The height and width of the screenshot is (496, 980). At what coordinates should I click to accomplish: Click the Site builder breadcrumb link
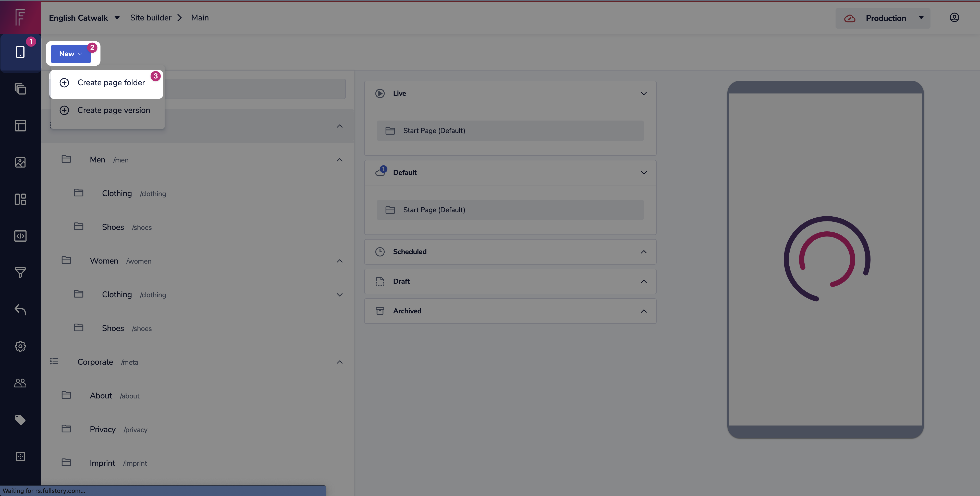(x=151, y=18)
